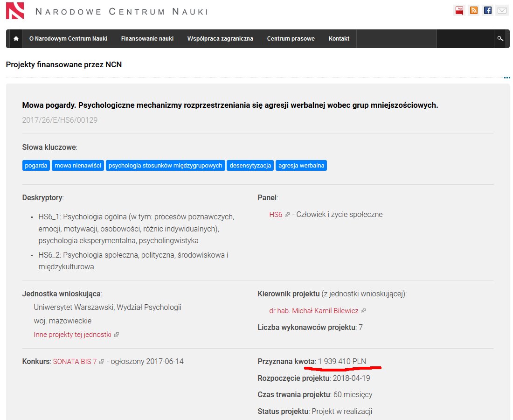Click the three-dot icon below the header
The width and height of the screenshot is (513, 420).
[x=507, y=77]
